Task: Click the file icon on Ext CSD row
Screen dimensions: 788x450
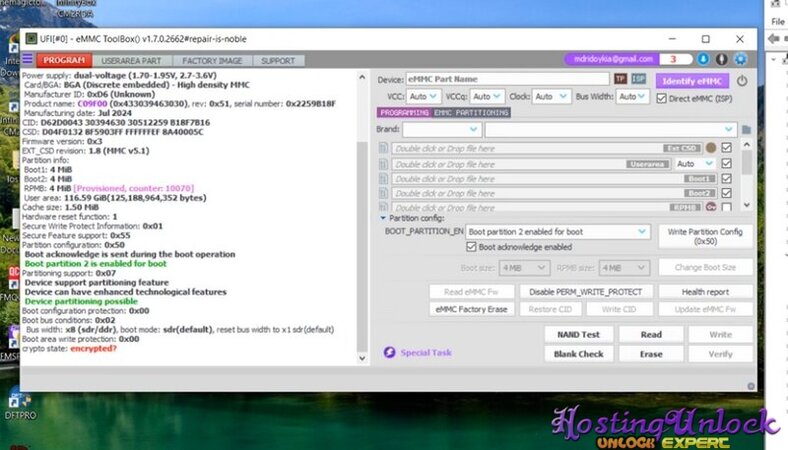Action: 384,148
